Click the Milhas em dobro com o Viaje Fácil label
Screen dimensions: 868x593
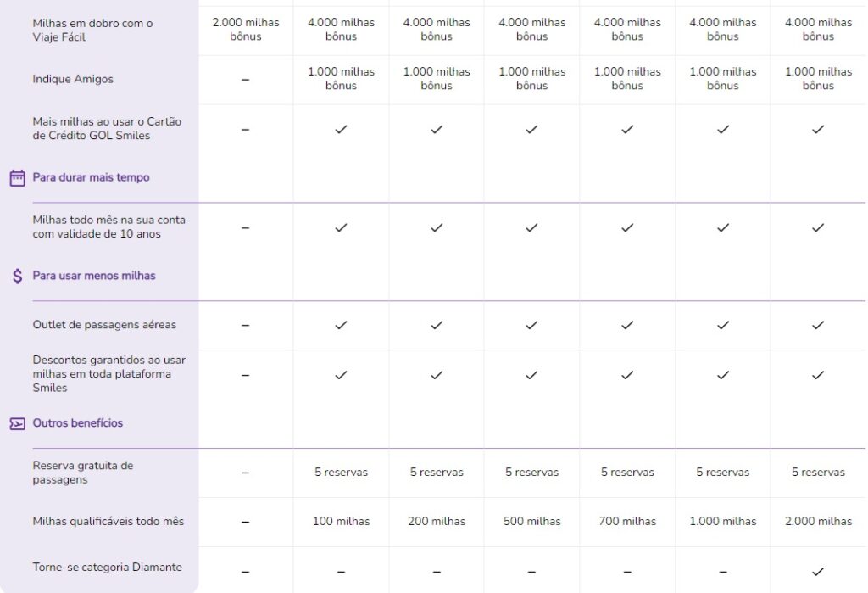pyautogui.click(x=92, y=30)
